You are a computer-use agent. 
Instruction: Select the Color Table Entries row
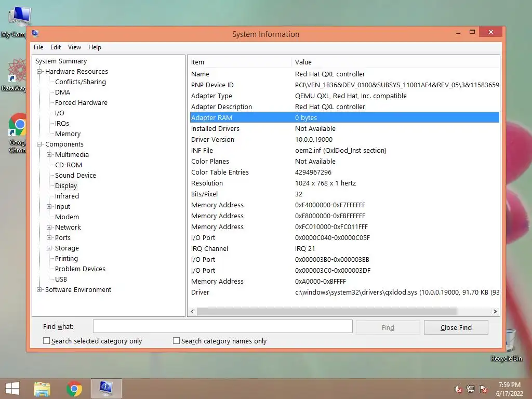tap(344, 172)
